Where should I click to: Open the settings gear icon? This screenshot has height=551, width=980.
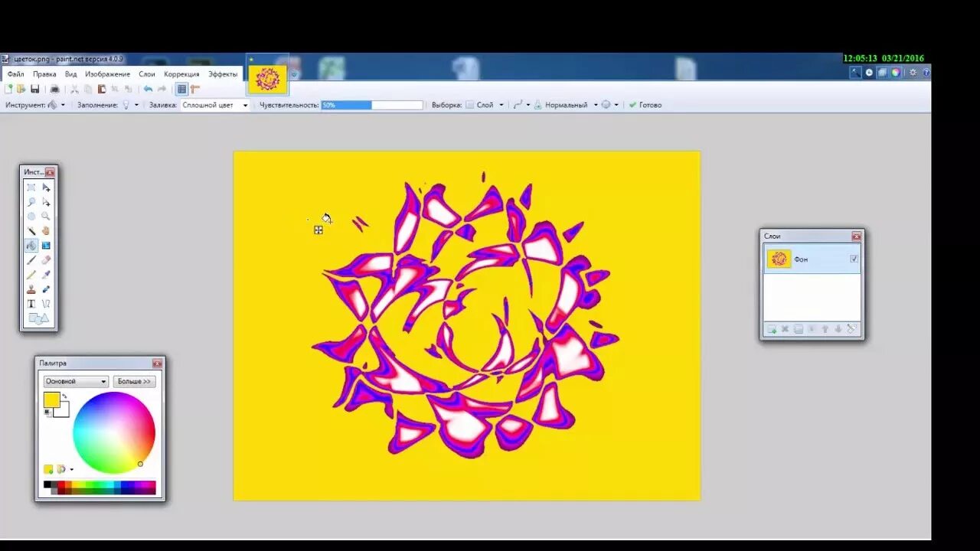point(913,72)
